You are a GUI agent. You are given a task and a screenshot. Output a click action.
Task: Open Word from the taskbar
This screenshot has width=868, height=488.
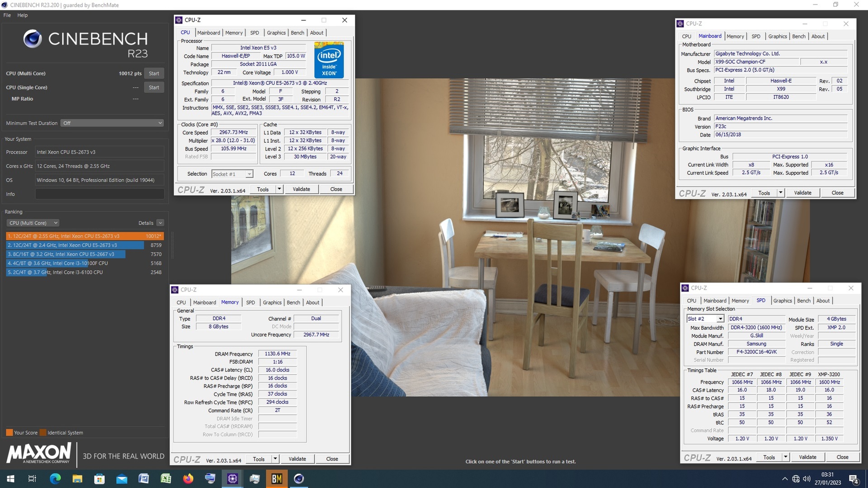tap(144, 479)
